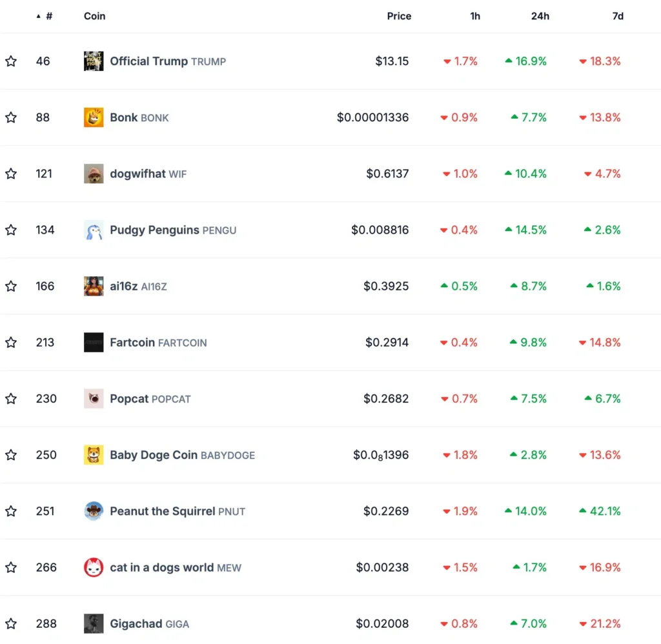Select the Baby Doge Coin logo

pos(94,455)
